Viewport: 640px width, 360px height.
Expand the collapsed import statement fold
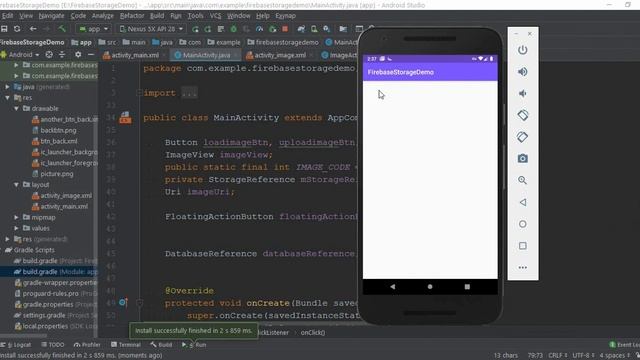coord(189,93)
